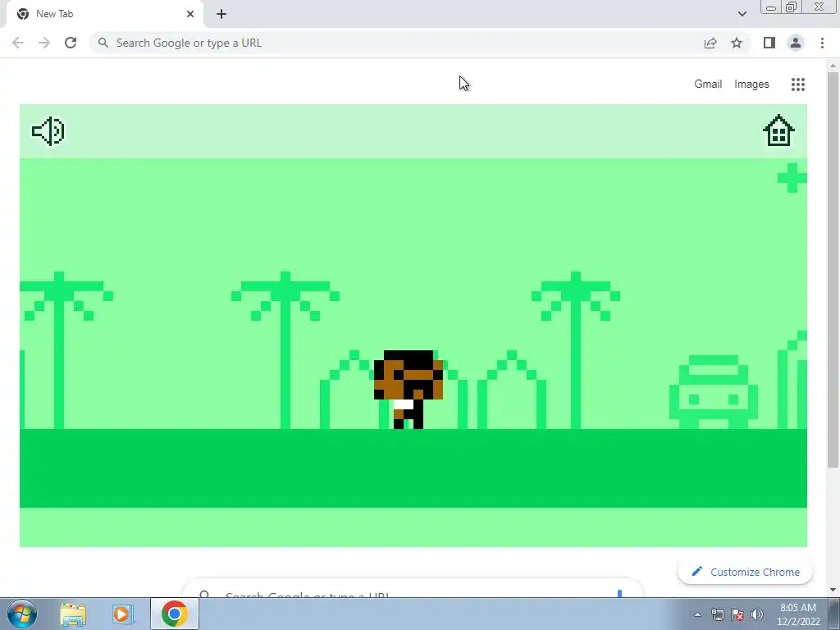Open network tray icon
Screen dimensions: 840x630
(x=717, y=614)
